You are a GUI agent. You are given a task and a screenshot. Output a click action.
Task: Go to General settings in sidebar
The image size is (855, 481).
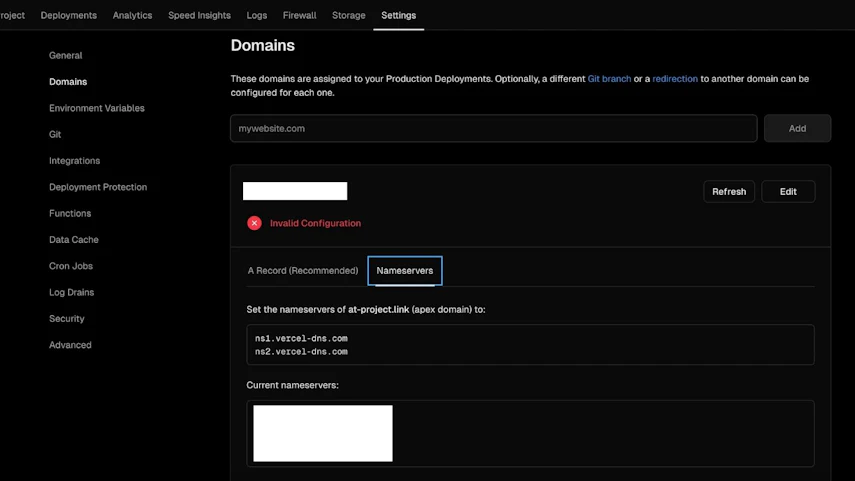pyautogui.click(x=65, y=55)
